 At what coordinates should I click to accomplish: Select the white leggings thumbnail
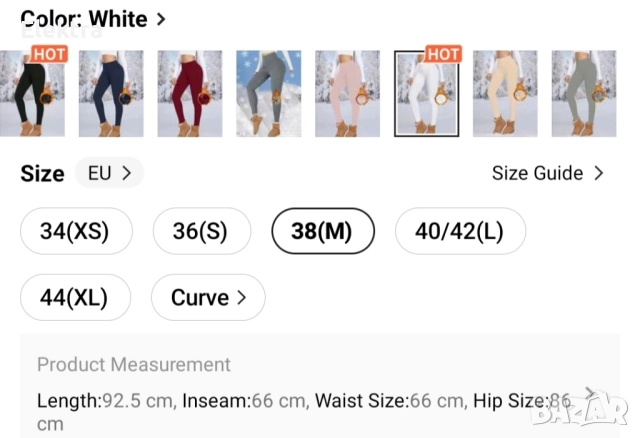(426, 94)
